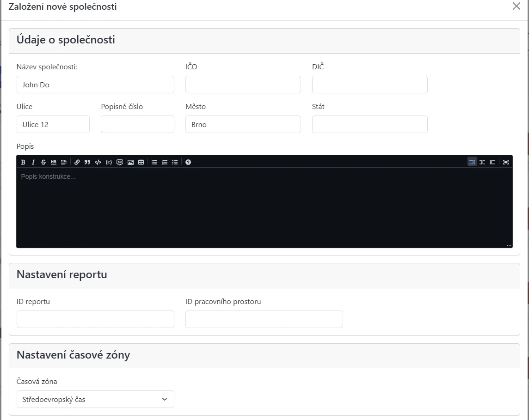Switch the editor to preview-only mode

click(x=492, y=162)
